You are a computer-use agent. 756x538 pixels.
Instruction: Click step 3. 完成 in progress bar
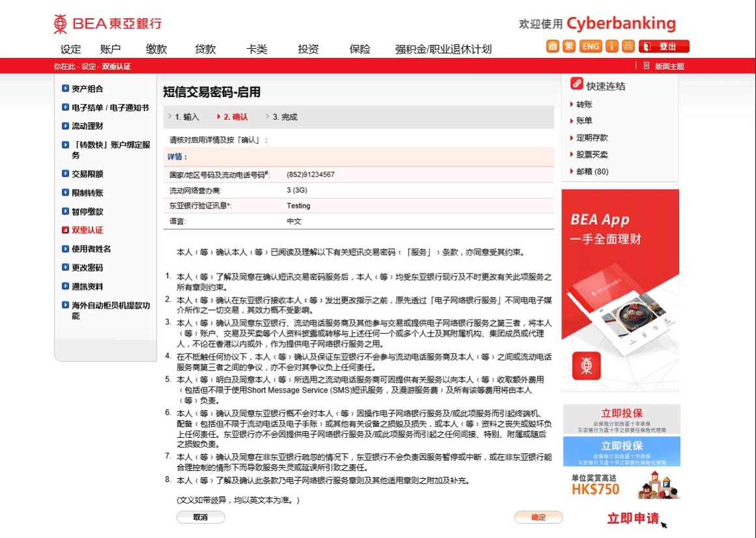(285, 117)
